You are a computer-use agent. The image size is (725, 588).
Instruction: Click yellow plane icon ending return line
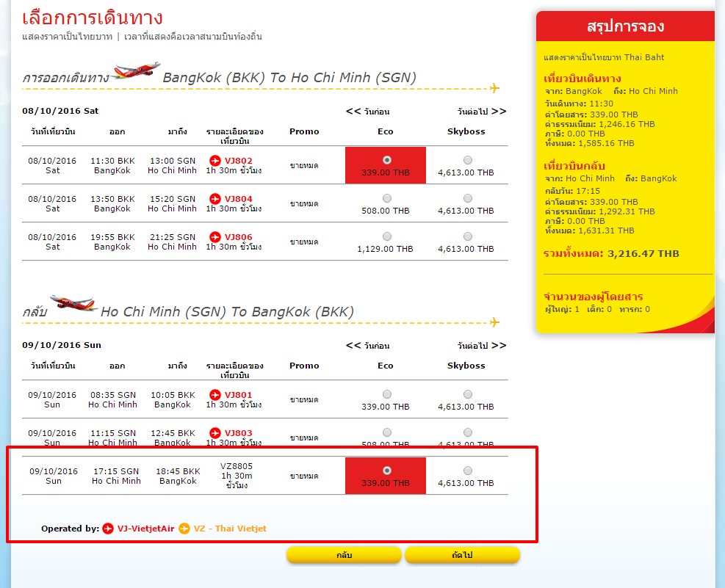click(494, 322)
